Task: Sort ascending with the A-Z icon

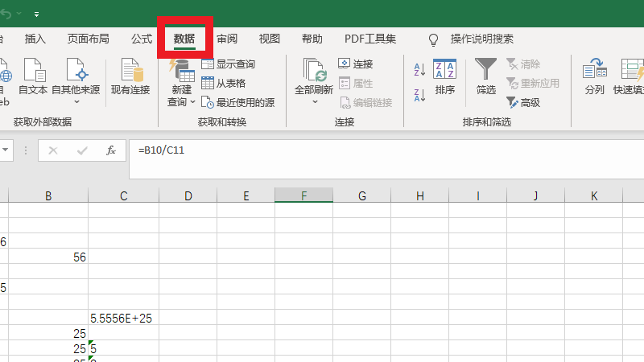Action: [419, 71]
